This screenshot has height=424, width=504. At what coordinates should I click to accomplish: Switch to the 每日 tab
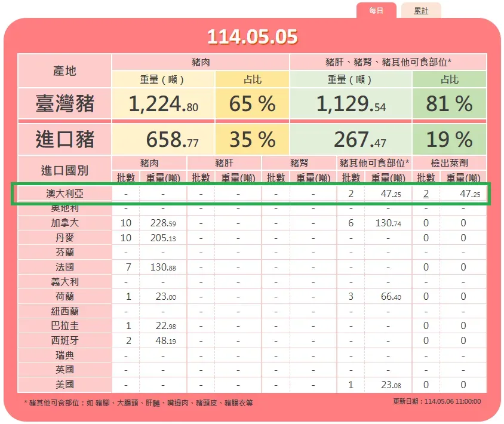(x=376, y=11)
